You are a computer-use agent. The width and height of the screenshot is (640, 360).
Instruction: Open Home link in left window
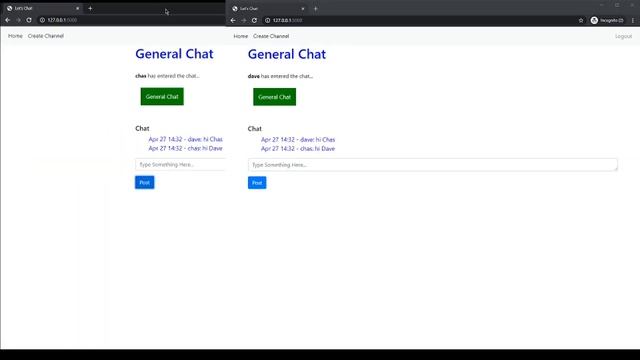15,36
